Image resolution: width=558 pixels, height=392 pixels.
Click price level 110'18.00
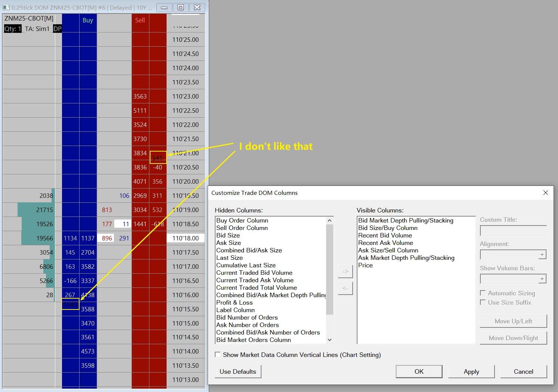click(186, 238)
